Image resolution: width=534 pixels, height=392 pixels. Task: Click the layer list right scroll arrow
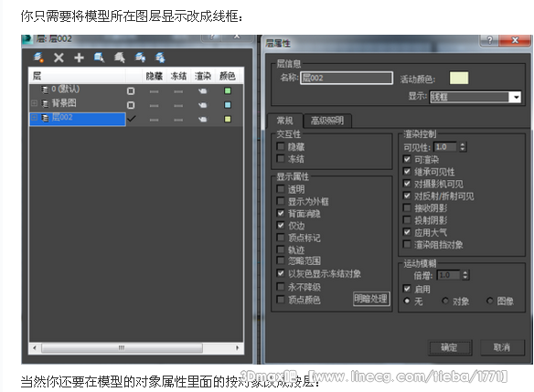(x=238, y=348)
